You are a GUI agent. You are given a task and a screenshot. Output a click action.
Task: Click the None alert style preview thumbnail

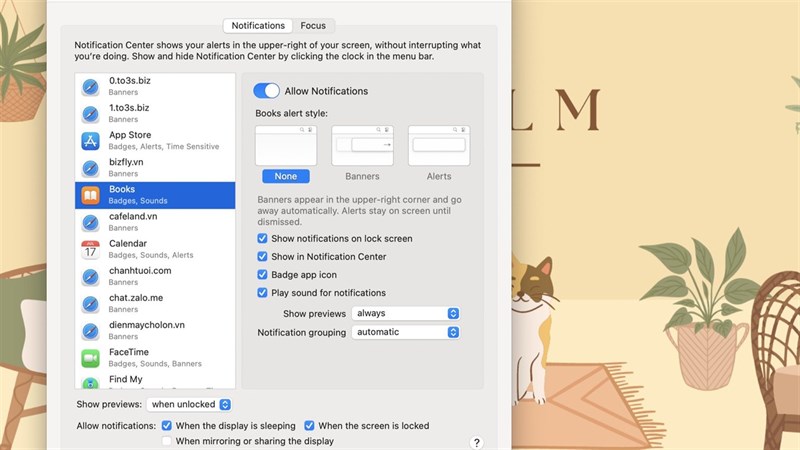pyautogui.click(x=286, y=146)
